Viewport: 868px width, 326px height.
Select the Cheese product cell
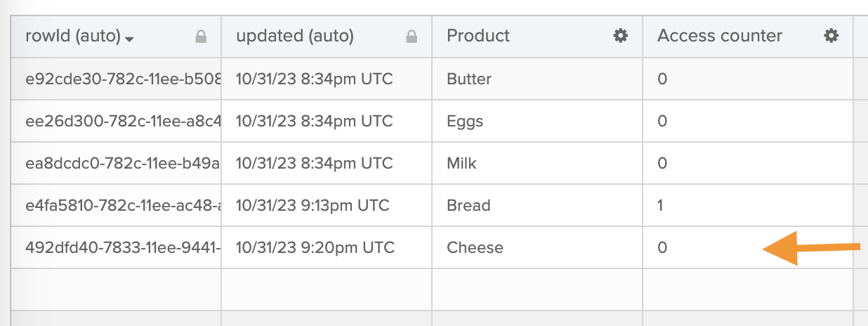click(x=475, y=247)
